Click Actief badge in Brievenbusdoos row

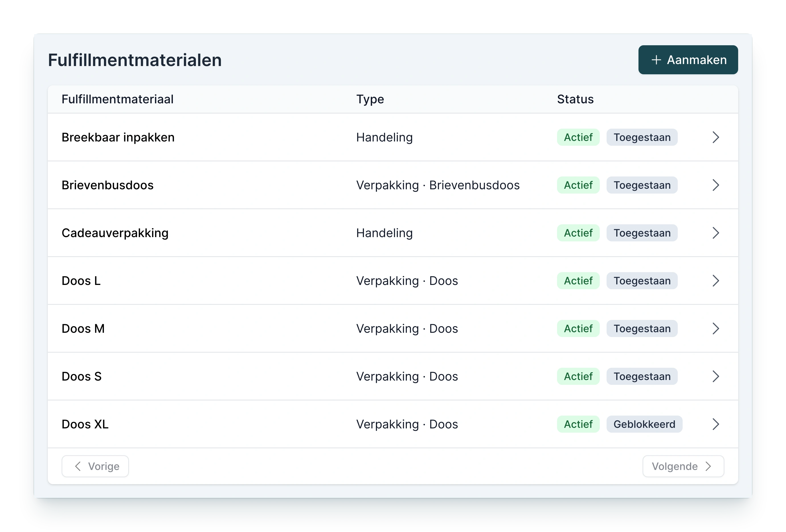coord(578,185)
